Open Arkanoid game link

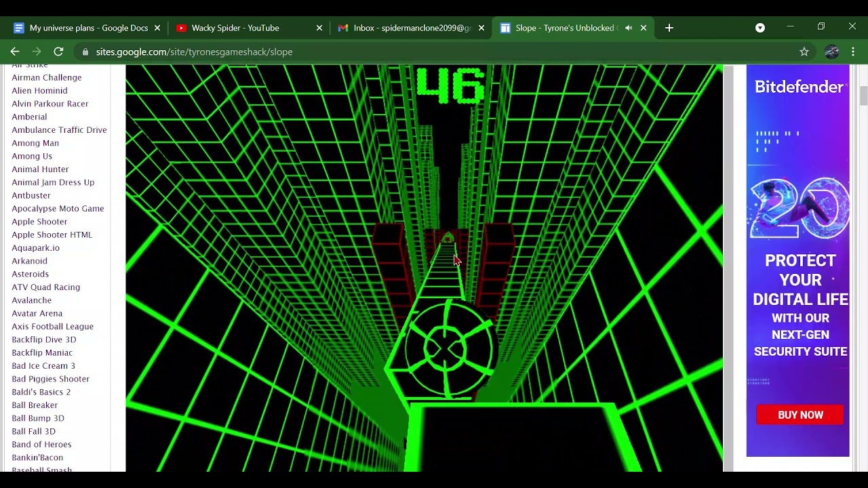29,261
